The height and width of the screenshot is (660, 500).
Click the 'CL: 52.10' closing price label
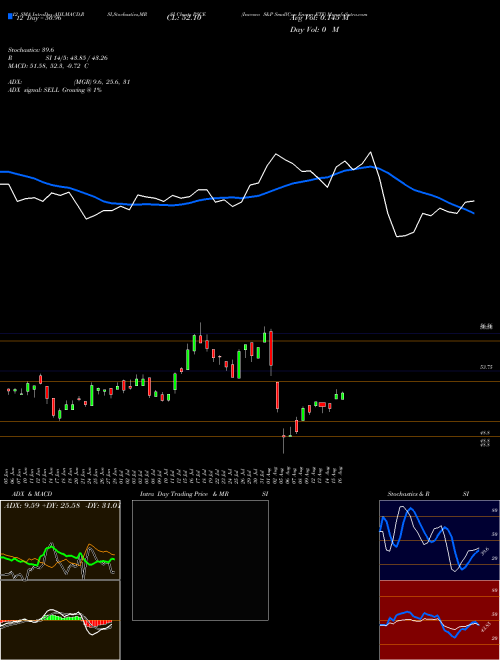click(x=184, y=18)
